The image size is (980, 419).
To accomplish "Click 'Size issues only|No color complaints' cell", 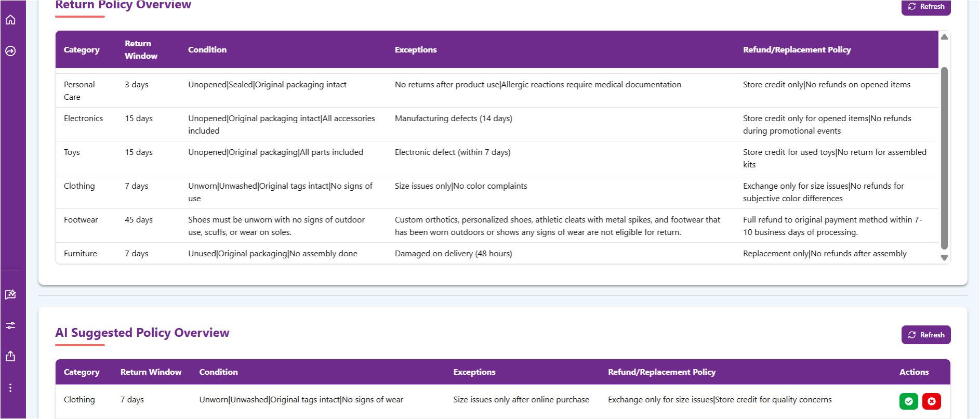I will pyautogui.click(x=461, y=186).
